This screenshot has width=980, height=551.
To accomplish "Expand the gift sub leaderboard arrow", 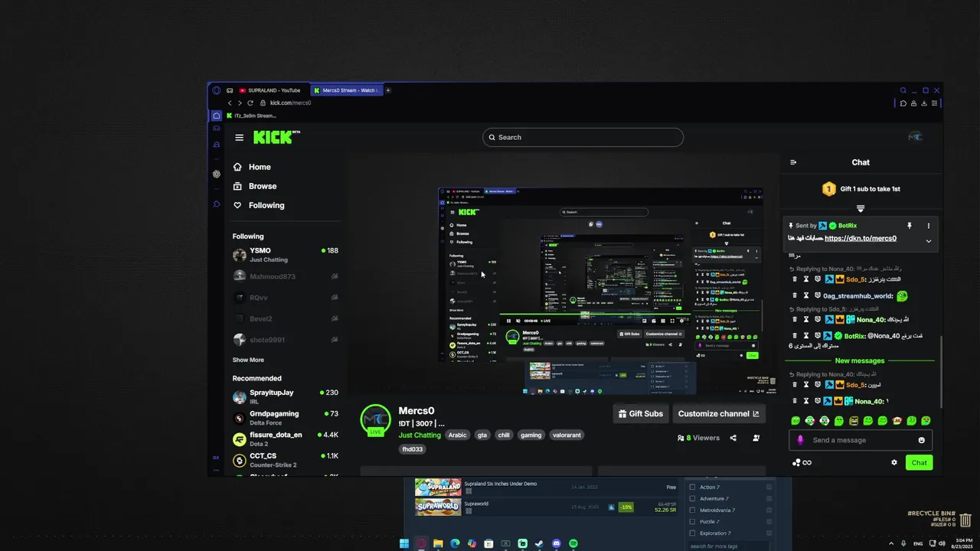I will click(x=861, y=208).
